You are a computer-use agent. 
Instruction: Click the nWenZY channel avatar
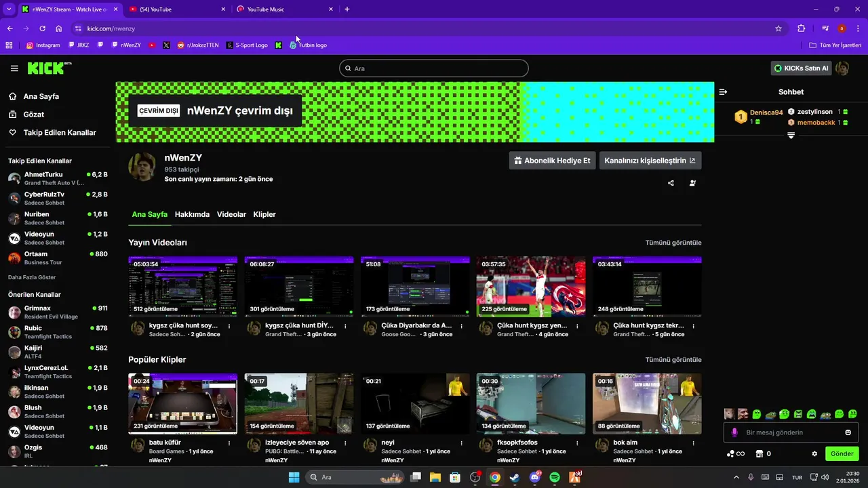tap(142, 167)
